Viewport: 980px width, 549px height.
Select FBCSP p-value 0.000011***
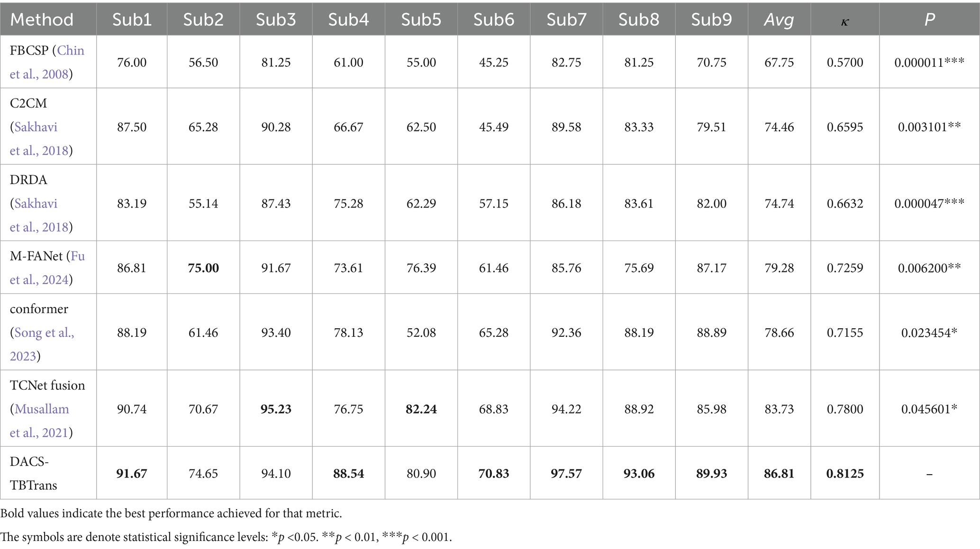click(929, 63)
